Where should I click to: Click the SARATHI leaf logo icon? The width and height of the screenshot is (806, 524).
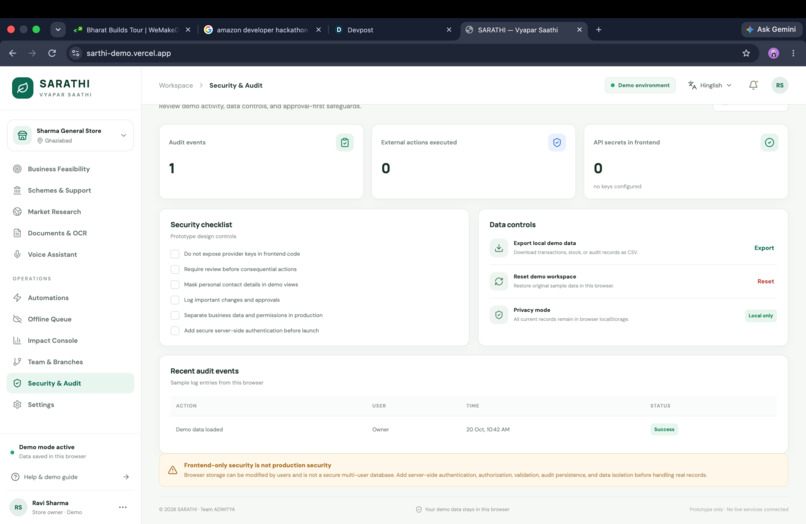pos(23,88)
